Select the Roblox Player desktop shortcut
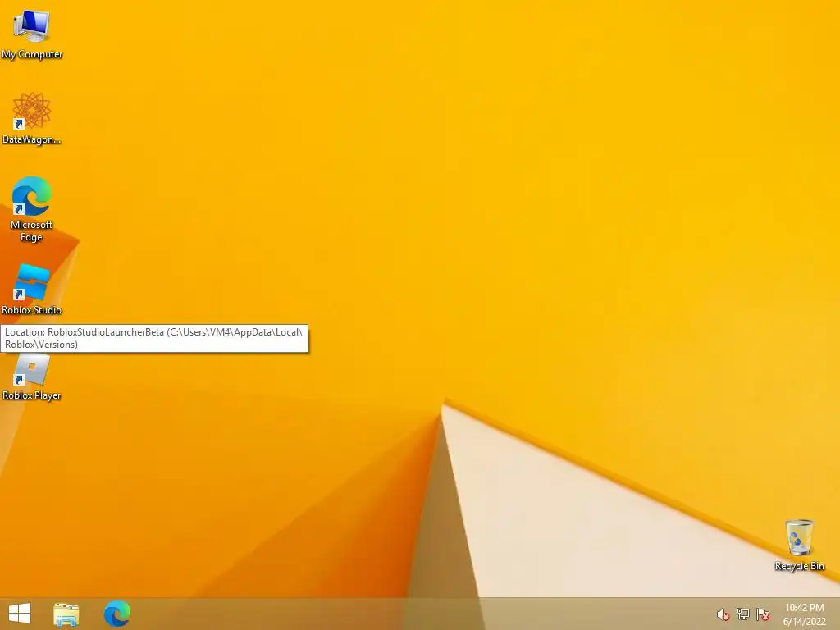Screen dimensions: 840x630 click(x=32, y=377)
